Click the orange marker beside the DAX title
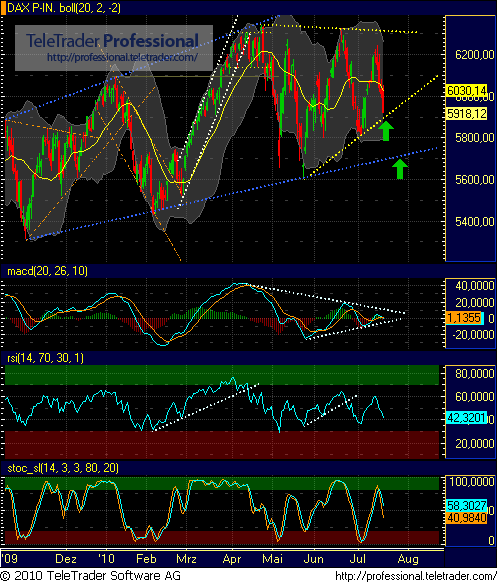Viewport: 497px width, 585px height. click(3, 8)
